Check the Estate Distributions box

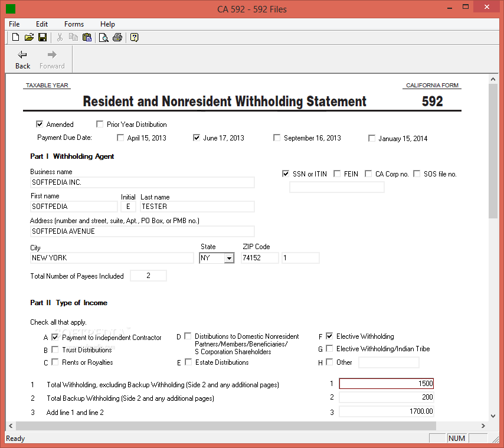pyautogui.click(x=189, y=362)
